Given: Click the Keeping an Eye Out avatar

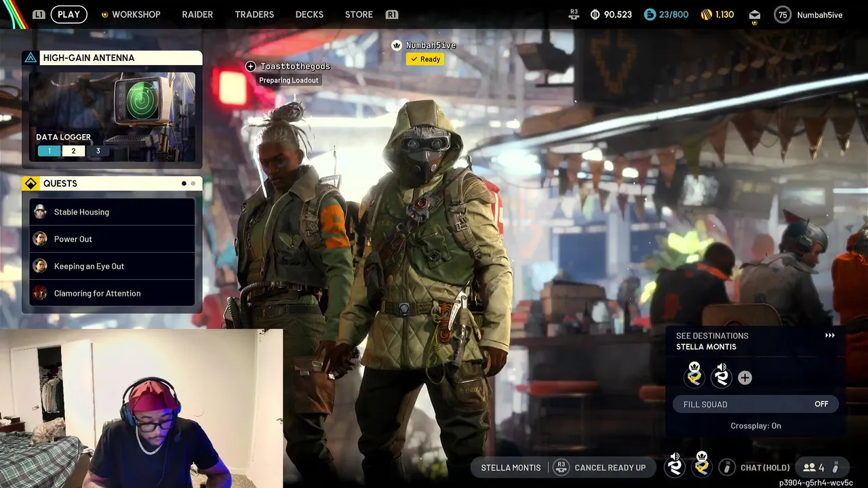Looking at the screenshot, I should point(40,266).
